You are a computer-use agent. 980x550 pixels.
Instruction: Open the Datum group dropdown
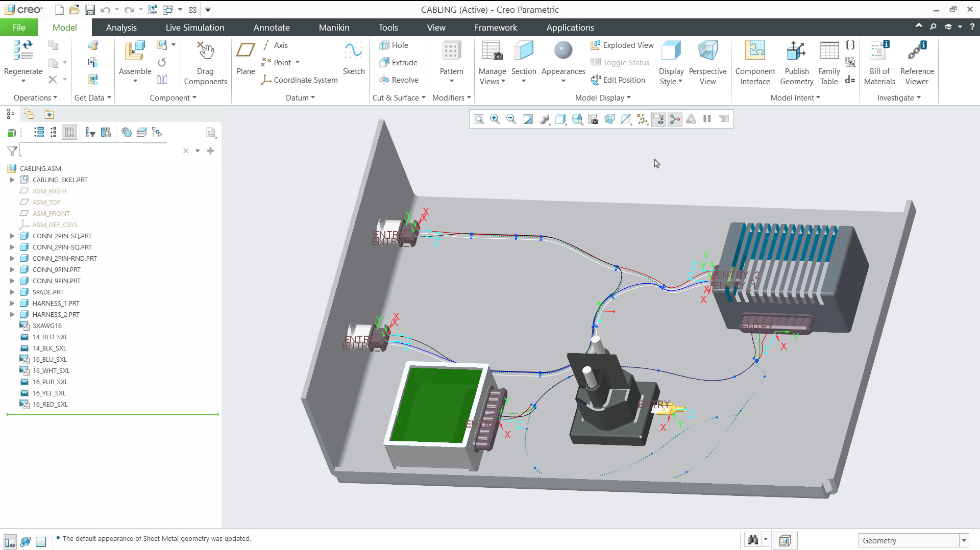300,97
